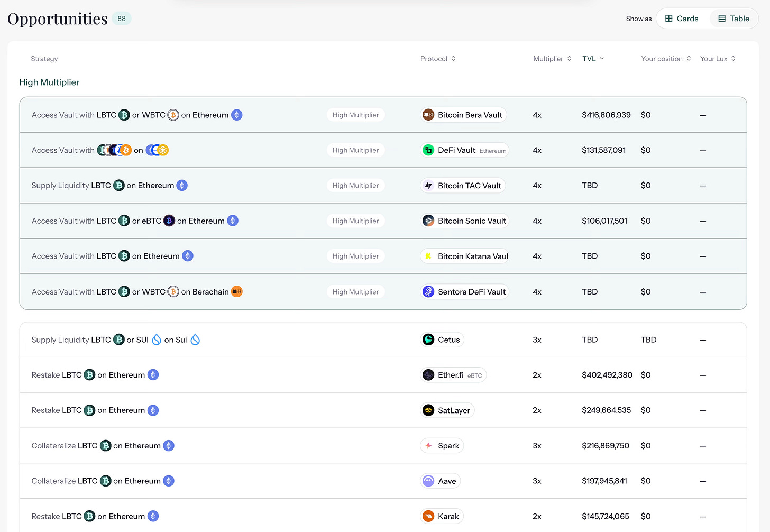Click TVL value $216,869,750

point(606,446)
